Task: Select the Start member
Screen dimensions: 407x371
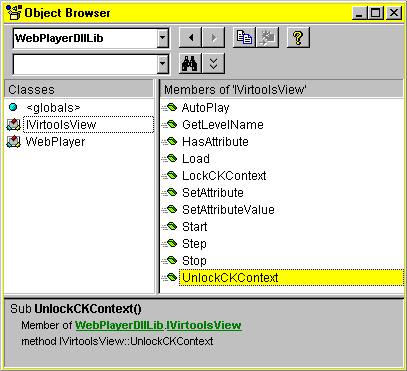Action: click(x=194, y=227)
